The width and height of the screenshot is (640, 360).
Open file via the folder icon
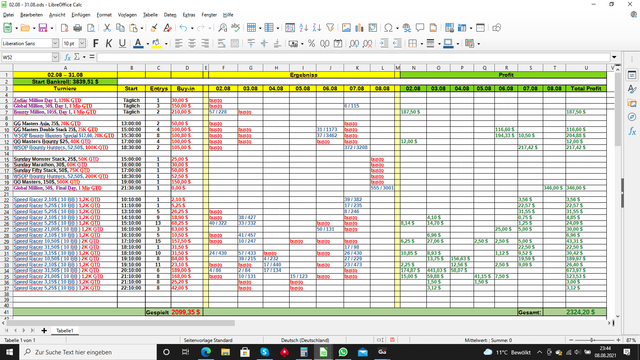coord(25,28)
